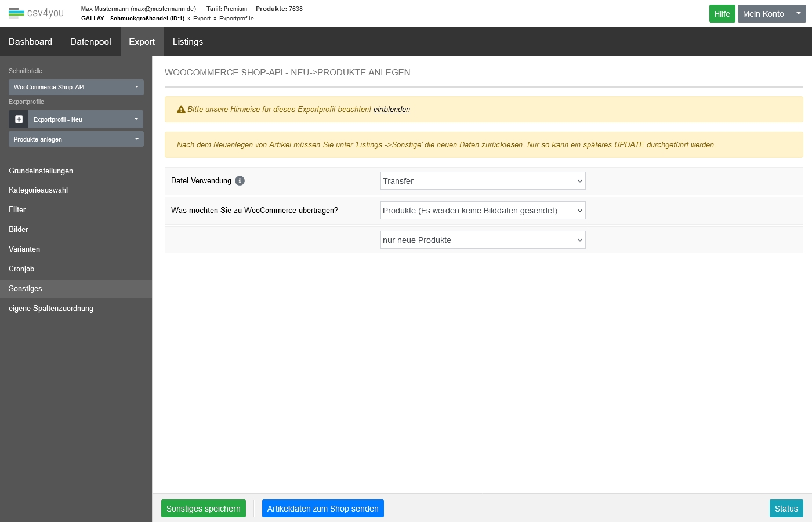
Task: Click the einblenden link to show hints
Action: pos(391,110)
